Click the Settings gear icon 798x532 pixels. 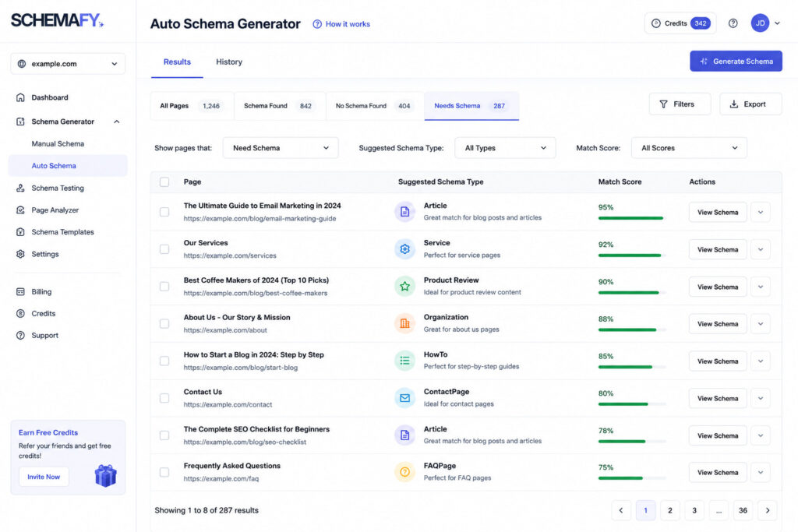[x=20, y=254]
